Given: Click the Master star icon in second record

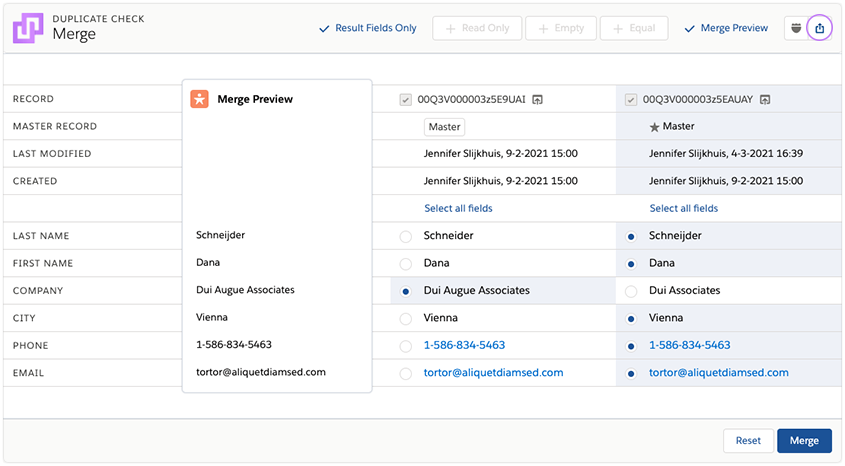Looking at the screenshot, I should click(x=654, y=127).
